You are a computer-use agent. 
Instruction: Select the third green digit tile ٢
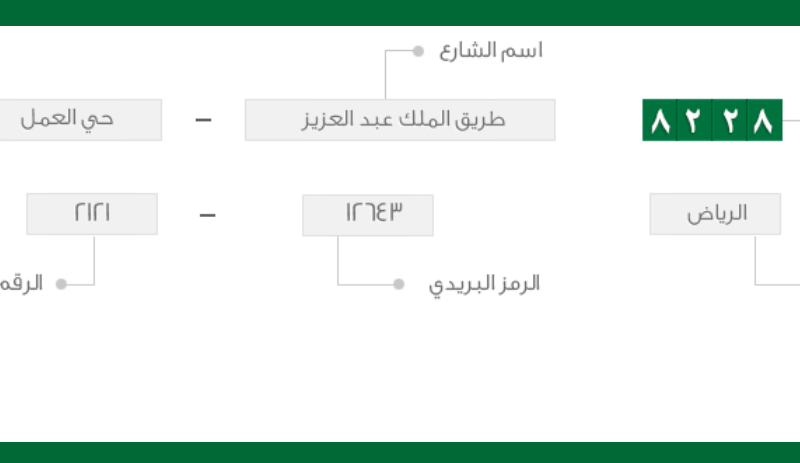tap(730, 120)
